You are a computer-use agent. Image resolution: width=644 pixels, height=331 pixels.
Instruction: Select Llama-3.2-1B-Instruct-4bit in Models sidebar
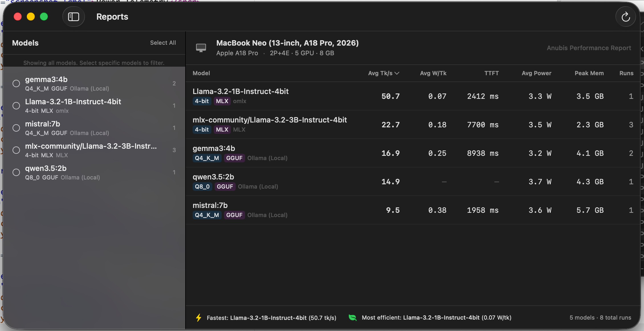tap(73, 102)
